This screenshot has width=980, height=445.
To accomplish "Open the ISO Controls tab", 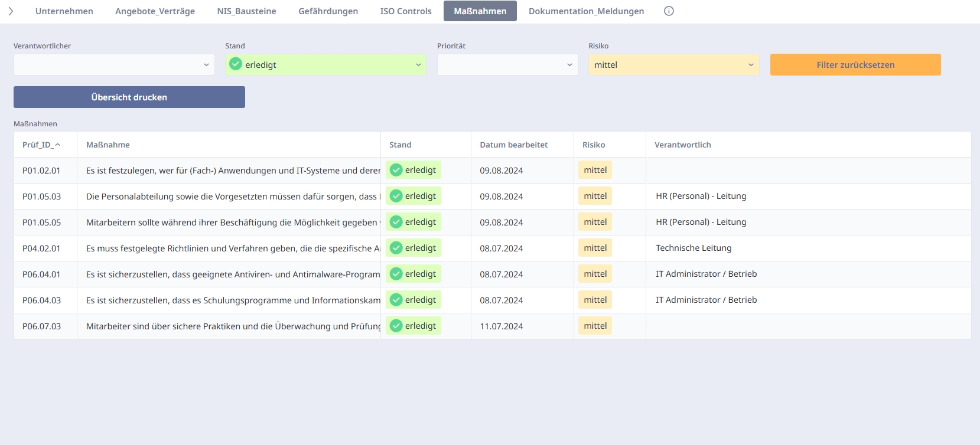I will 406,11.
